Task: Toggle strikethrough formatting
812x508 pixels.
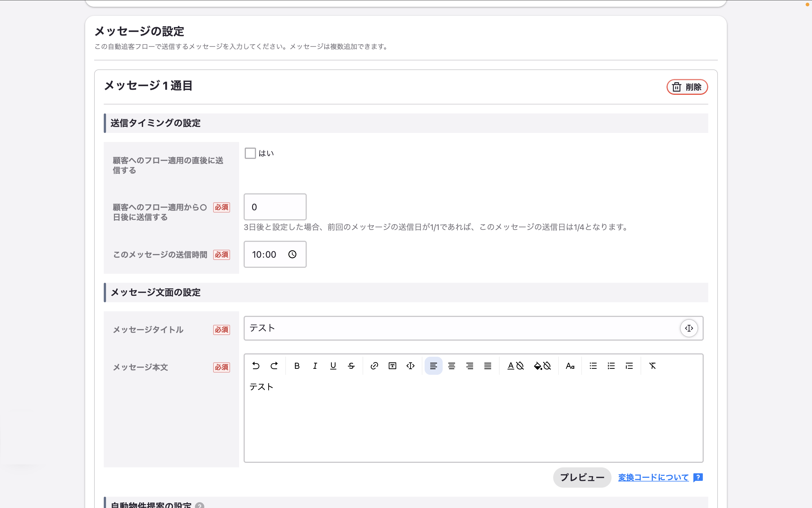Action: [x=351, y=366]
